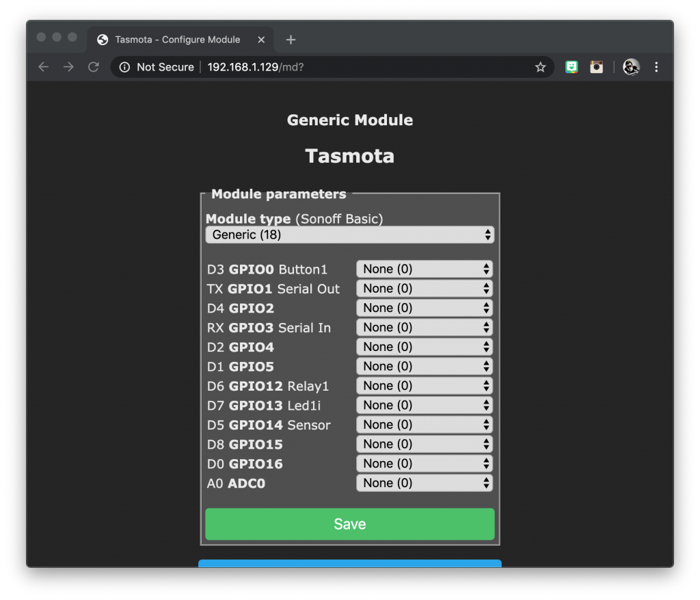Click the D0 GPIO16 label
This screenshot has width=700, height=600.
[245, 464]
